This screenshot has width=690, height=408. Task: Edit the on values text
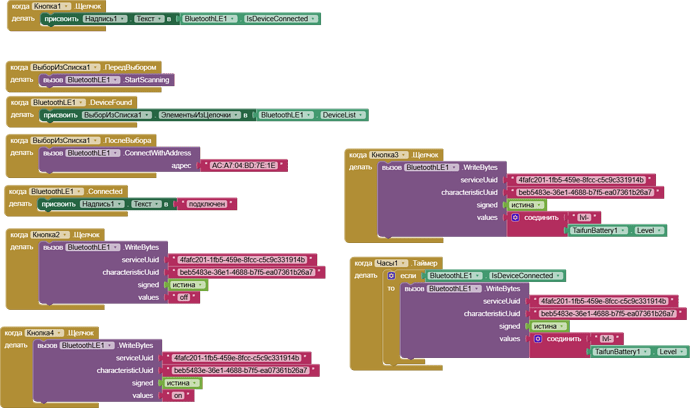click(178, 396)
